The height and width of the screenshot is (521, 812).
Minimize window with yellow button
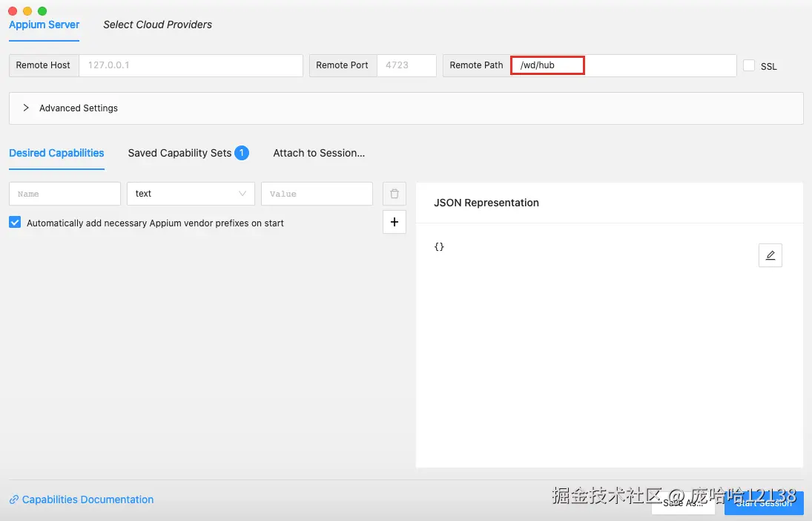point(27,11)
